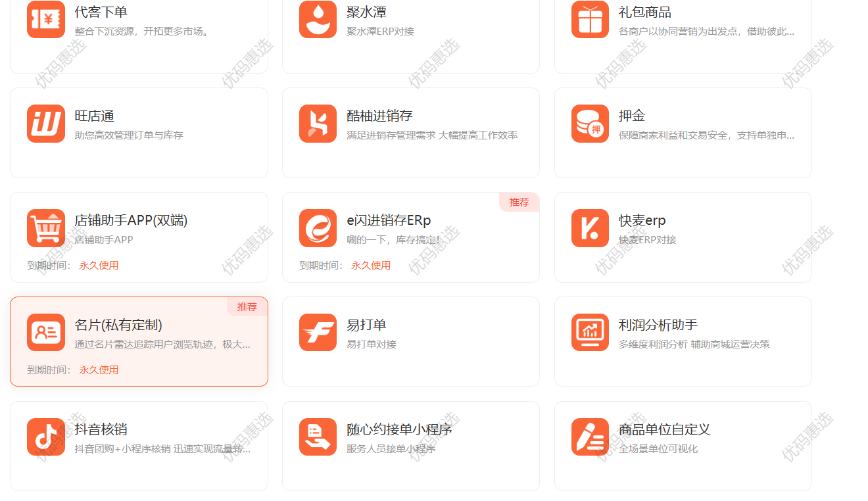Screen dimensions: 868x501
Task: Select the 店铺助手APP shopping cart icon
Action: tap(46, 228)
